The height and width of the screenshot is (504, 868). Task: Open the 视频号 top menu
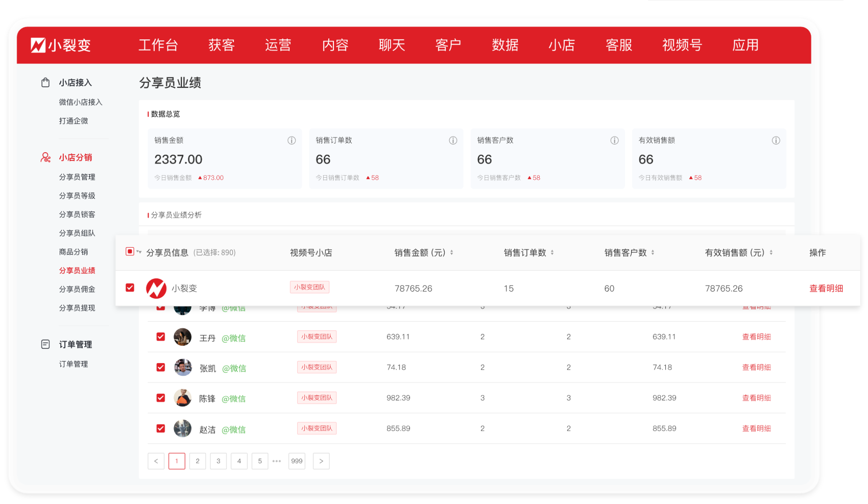682,45
